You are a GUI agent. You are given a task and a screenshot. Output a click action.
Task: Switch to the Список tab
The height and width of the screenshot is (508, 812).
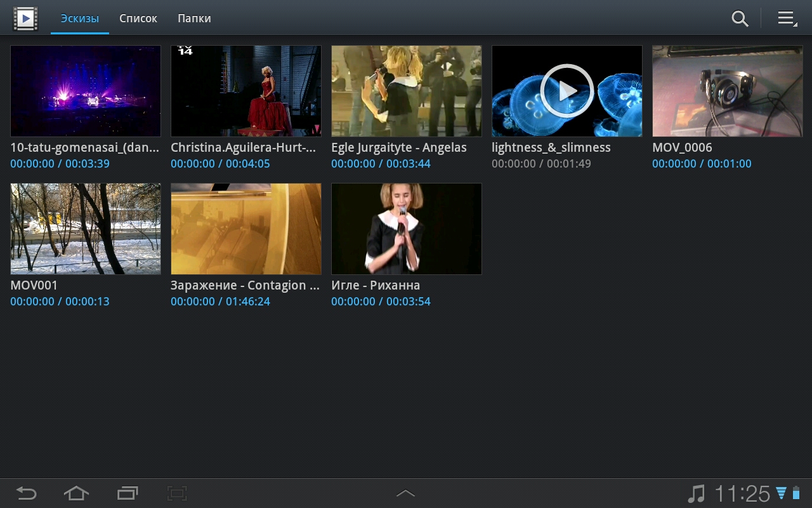[138, 18]
